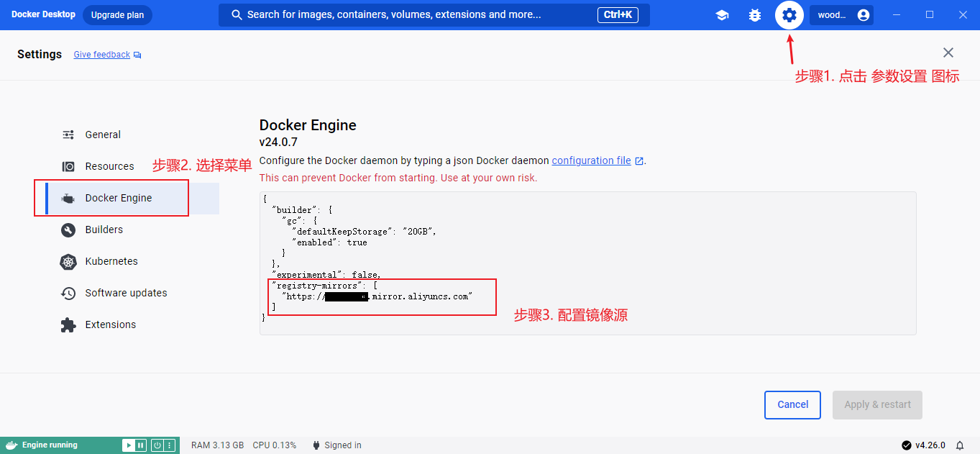Click the Resources disk icon
Image resolution: width=980 pixels, height=454 pixels.
point(68,166)
